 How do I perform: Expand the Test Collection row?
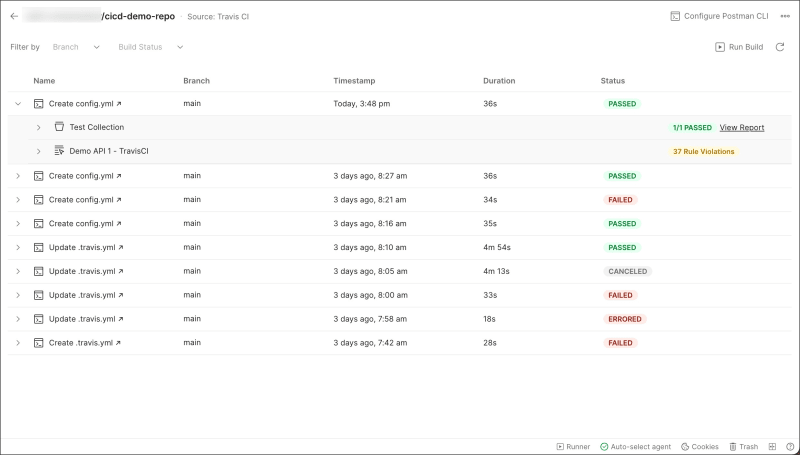tap(38, 128)
